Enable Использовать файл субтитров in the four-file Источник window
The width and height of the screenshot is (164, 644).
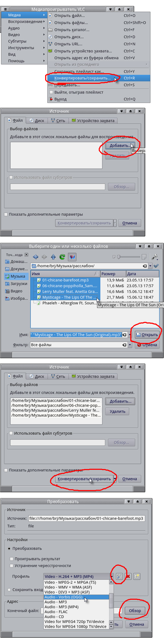11,433
